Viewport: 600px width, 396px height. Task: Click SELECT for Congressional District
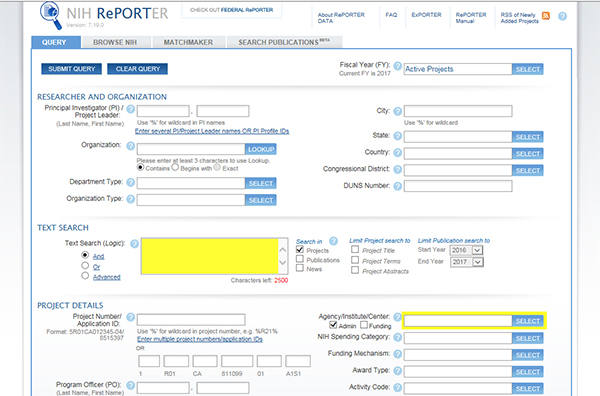point(527,171)
